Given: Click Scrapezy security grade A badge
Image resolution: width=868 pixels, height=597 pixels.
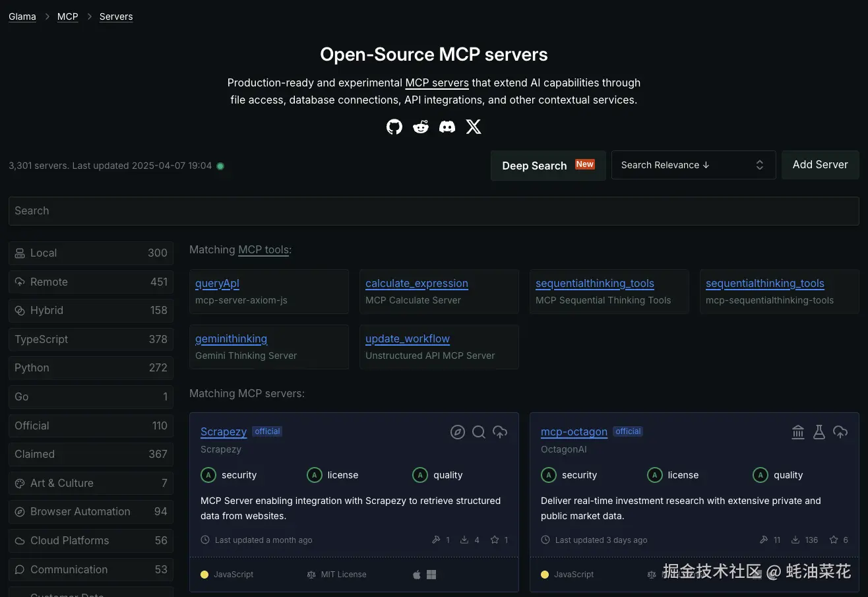Looking at the screenshot, I should pyautogui.click(x=208, y=475).
